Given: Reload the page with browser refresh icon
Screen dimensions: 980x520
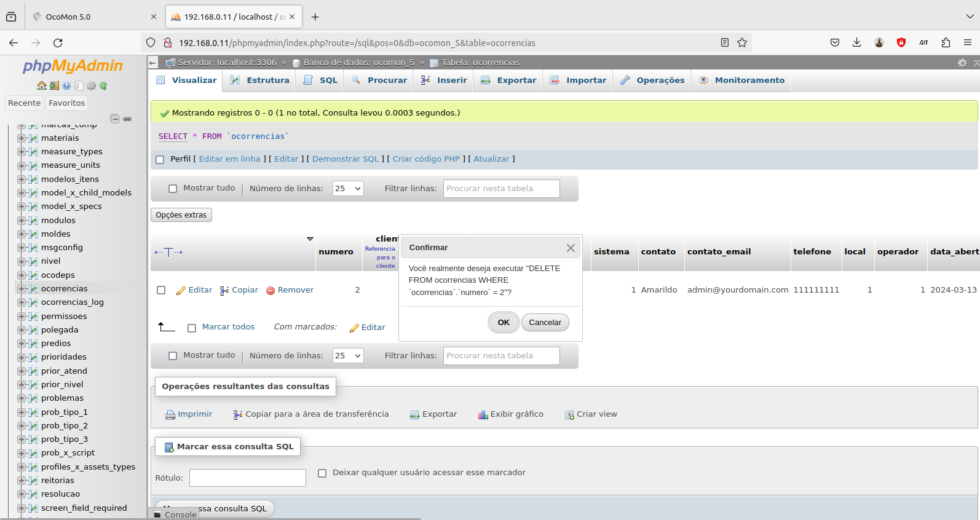Looking at the screenshot, I should (58, 42).
